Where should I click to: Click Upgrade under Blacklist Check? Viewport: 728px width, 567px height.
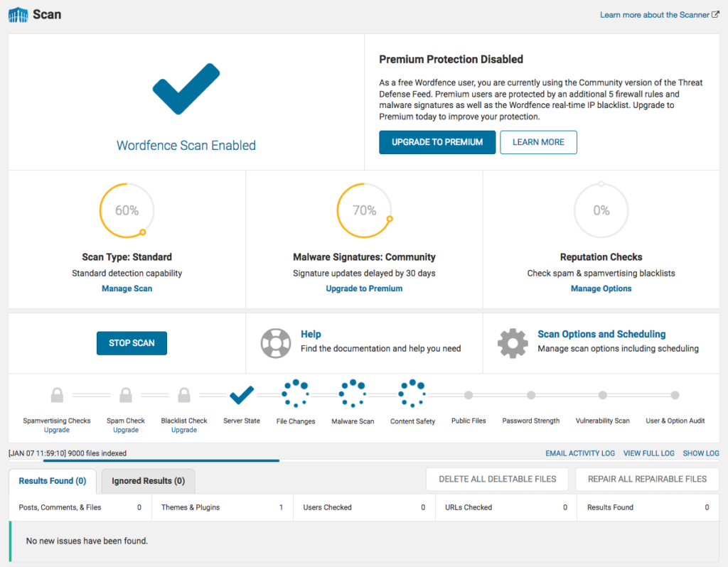pos(184,430)
